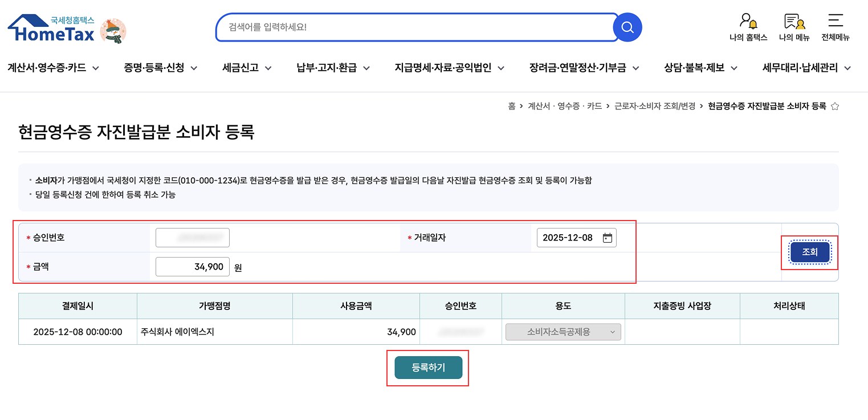Screen dimensions: 868x420
Task: Open 전체메뉴 hamburger icon
Action: coord(836,21)
